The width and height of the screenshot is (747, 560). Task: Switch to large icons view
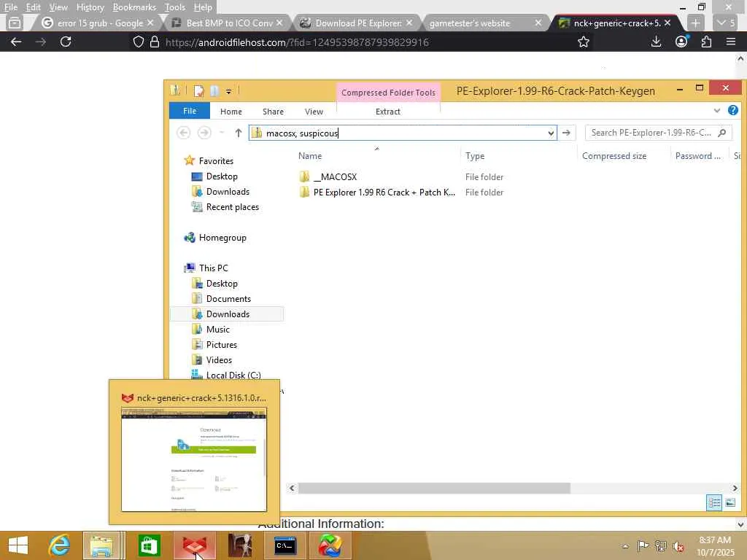pyautogui.click(x=729, y=502)
